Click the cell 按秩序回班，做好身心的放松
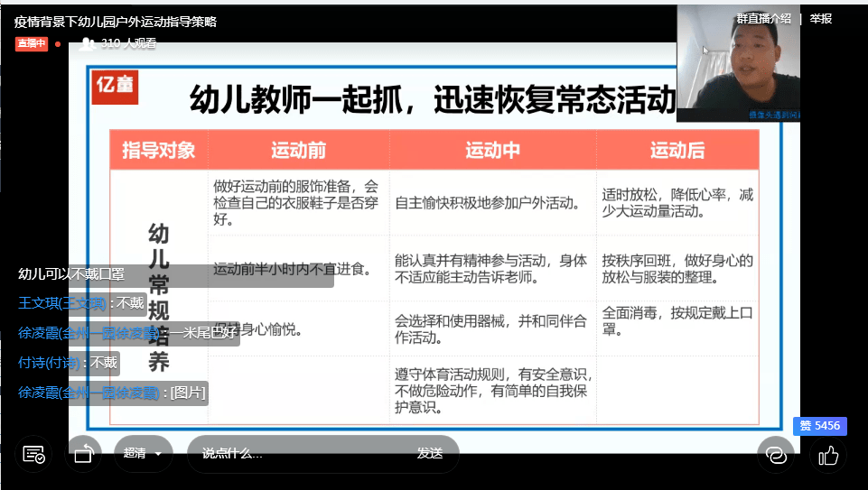Screen dimensions: 868x490 pyautogui.click(x=677, y=269)
